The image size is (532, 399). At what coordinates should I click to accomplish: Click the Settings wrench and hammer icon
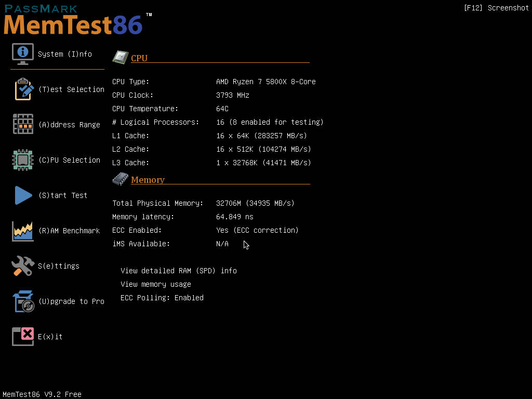pyautogui.click(x=23, y=265)
